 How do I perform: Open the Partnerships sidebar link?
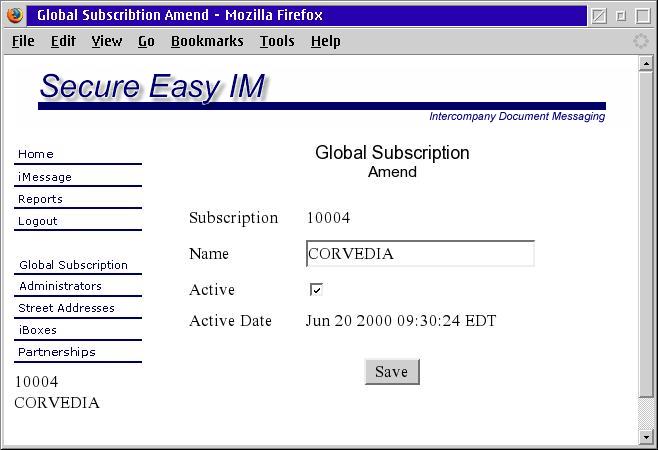tap(57, 352)
